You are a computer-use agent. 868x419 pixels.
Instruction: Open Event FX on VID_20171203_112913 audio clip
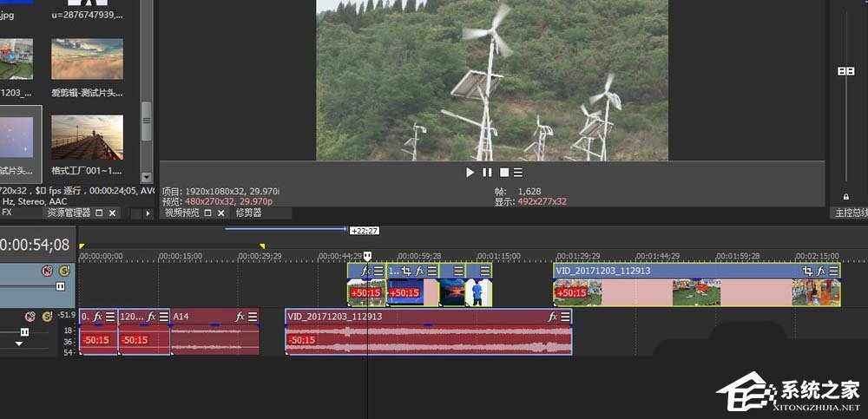552,317
